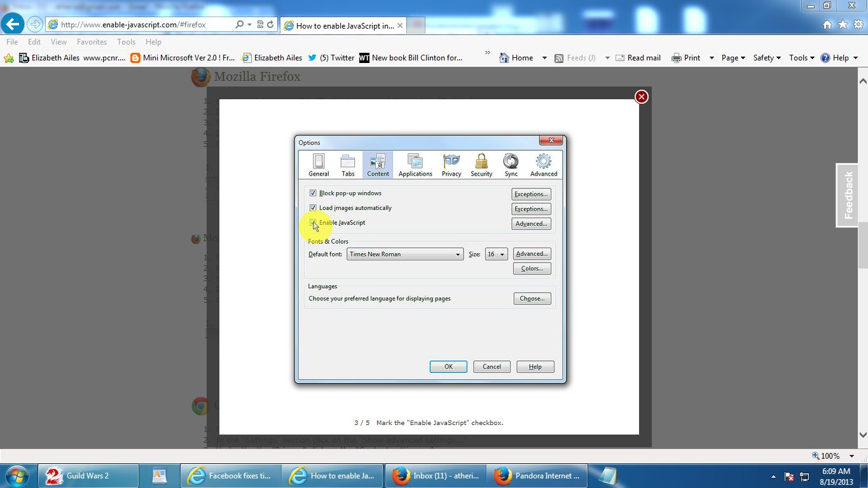Open the Safety dropdown in command bar

tap(767, 58)
